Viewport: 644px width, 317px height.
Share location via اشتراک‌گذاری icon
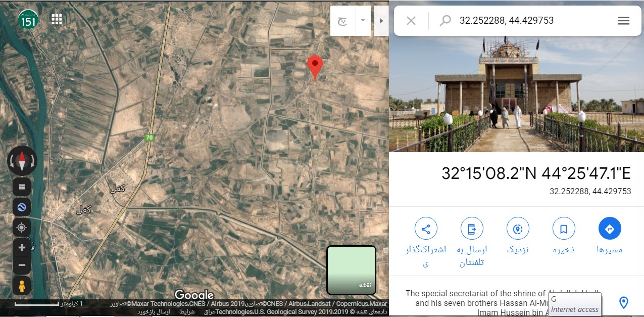click(x=426, y=242)
